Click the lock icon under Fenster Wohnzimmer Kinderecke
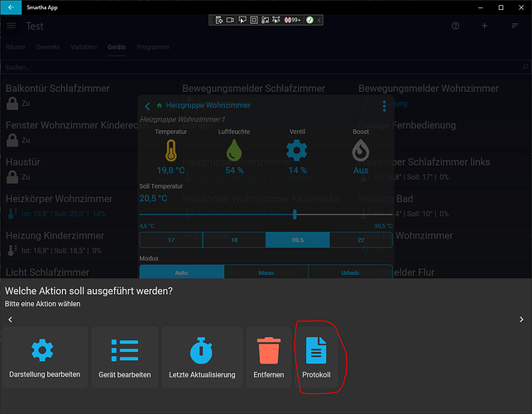Viewport: 532px width, 414px height. click(12, 140)
